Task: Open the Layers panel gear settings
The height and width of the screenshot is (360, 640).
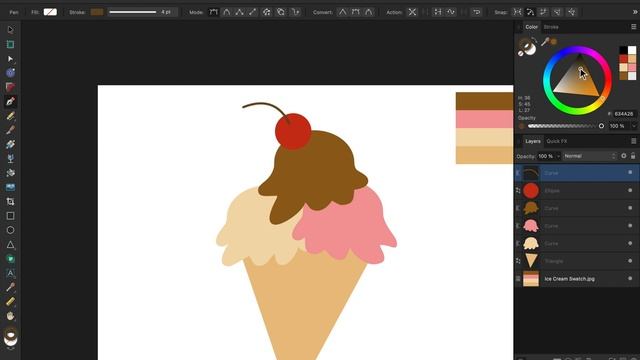Action: 624,156
